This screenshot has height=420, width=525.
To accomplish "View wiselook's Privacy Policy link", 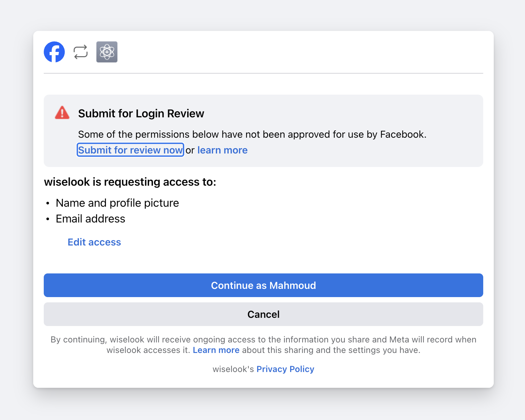I will pos(285,369).
